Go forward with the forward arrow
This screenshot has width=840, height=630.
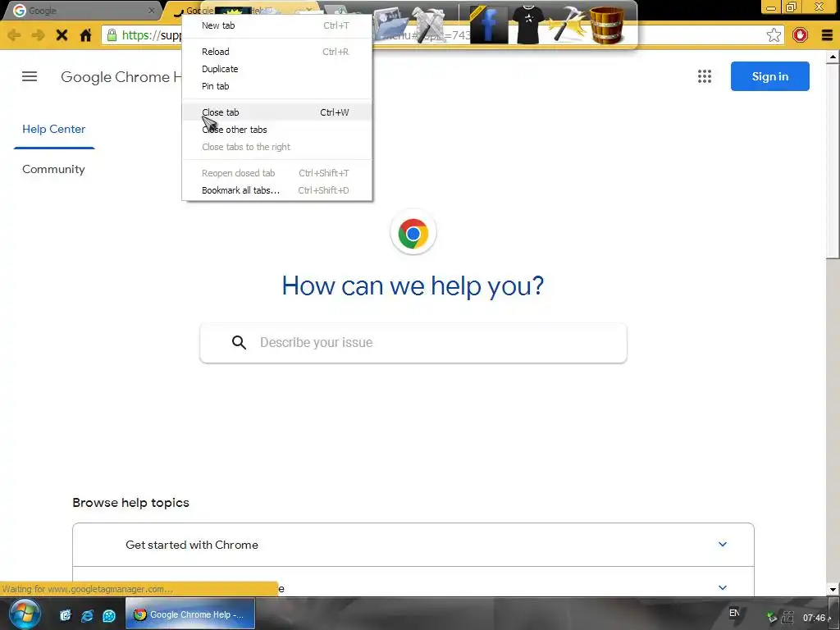click(x=38, y=35)
